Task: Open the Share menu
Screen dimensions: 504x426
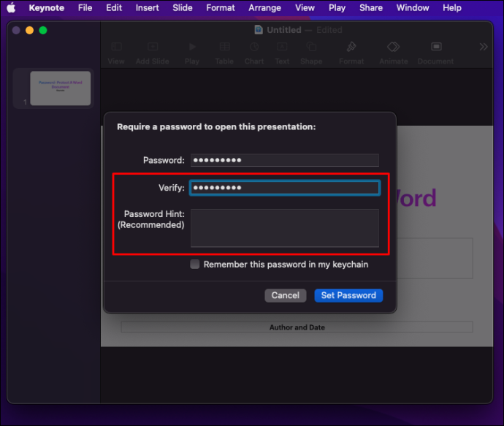Action: pyautogui.click(x=371, y=8)
